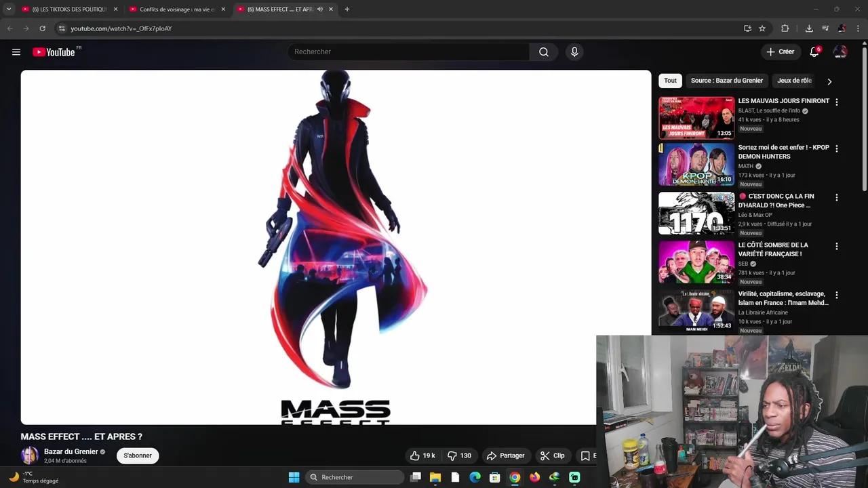View site information icon beside URL

(x=61, y=28)
